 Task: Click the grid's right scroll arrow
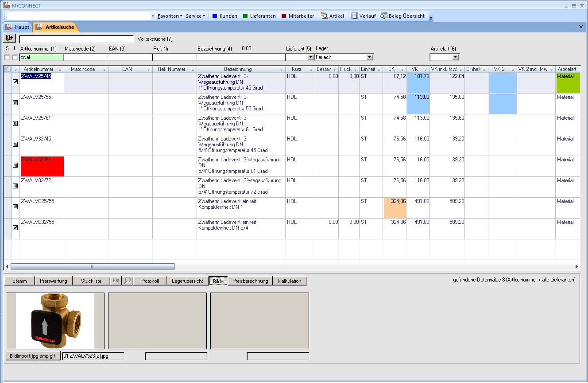tap(576, 266)
